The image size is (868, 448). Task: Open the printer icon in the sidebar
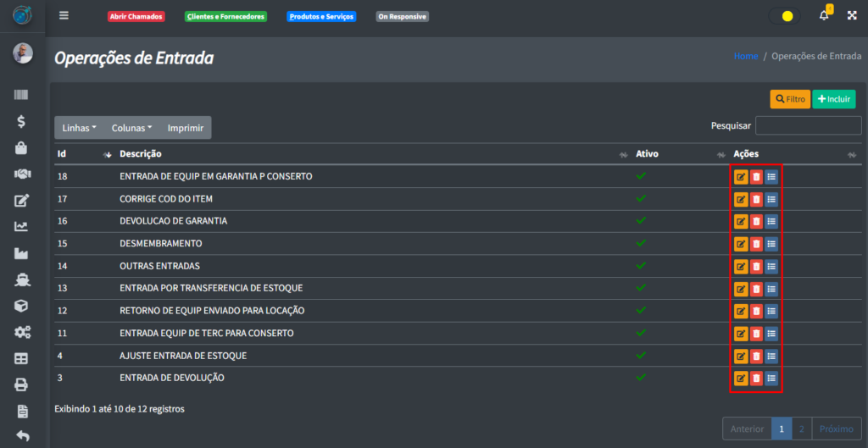[x=22, y=384]
